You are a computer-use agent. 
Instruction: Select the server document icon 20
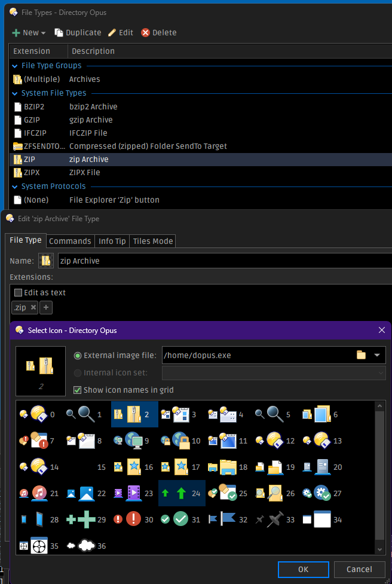(x=323, y=467)
